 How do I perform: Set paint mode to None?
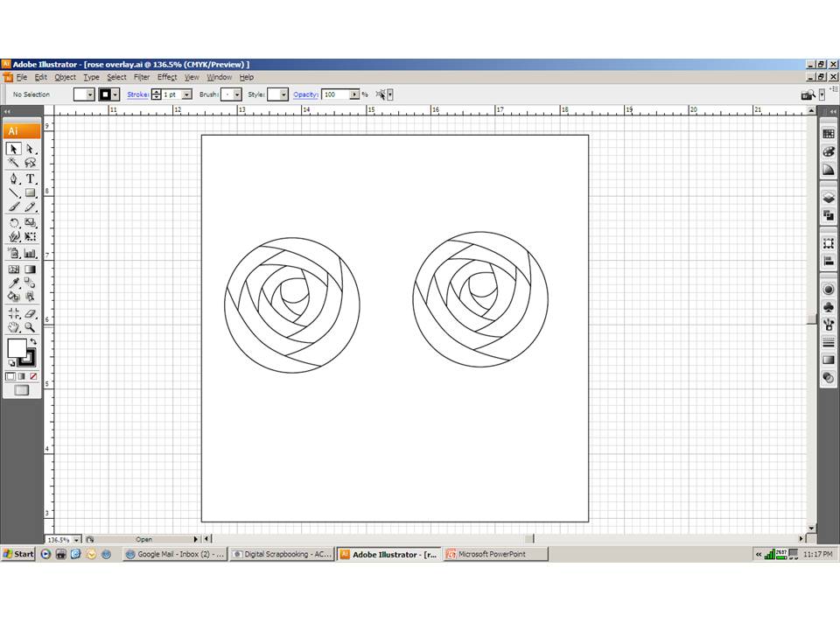pyautogui.click(x=33, y=376)
